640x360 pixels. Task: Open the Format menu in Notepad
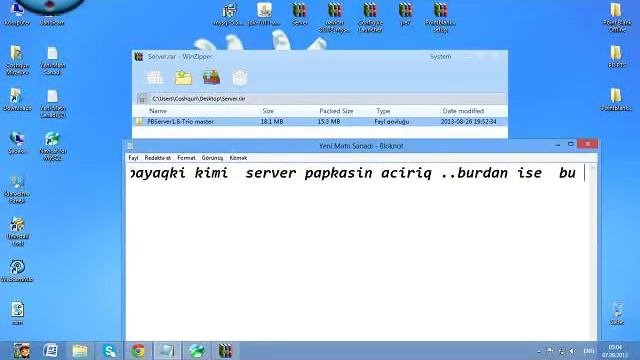coord(187,158)
